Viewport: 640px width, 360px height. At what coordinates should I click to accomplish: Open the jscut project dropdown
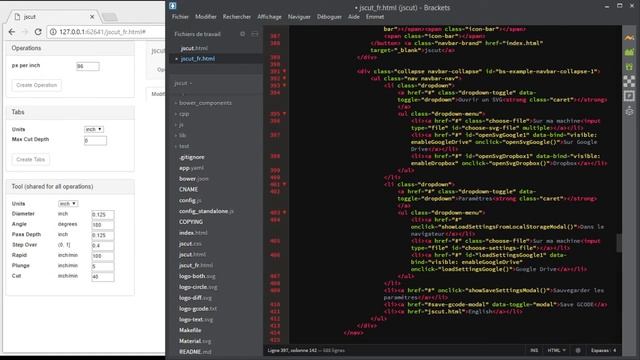point(183,83)
